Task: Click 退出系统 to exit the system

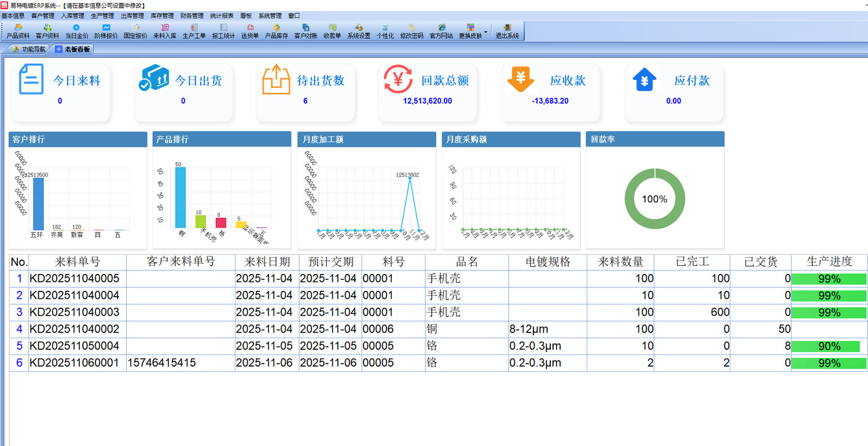Action: coord(507,31)
